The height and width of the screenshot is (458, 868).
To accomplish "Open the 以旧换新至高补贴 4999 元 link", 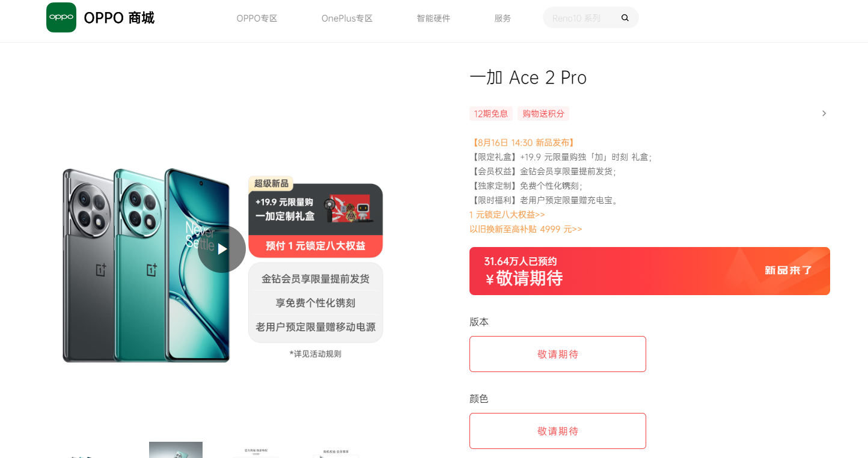I will (x=526, y=229).
